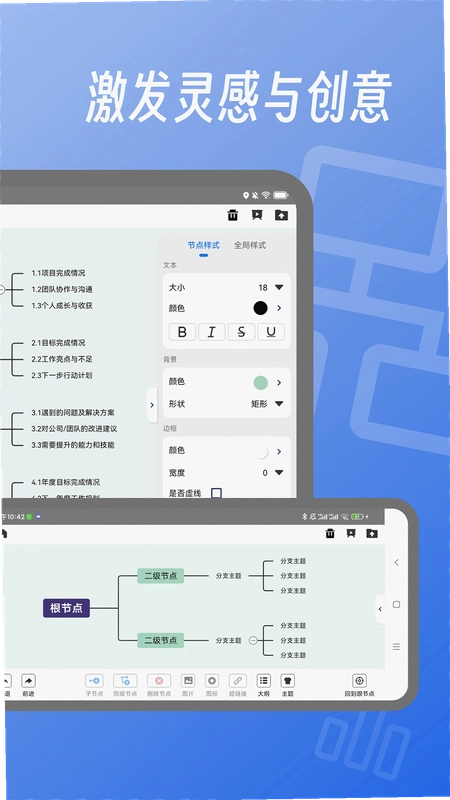
Task: Open the text size 18 dropdown
Action: [270, 288]
